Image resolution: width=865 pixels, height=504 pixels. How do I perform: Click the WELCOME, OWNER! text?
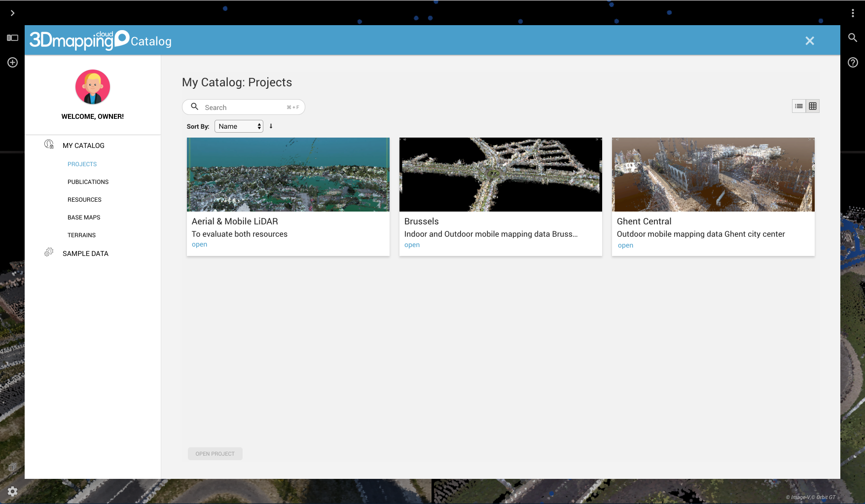coord(93,117)
